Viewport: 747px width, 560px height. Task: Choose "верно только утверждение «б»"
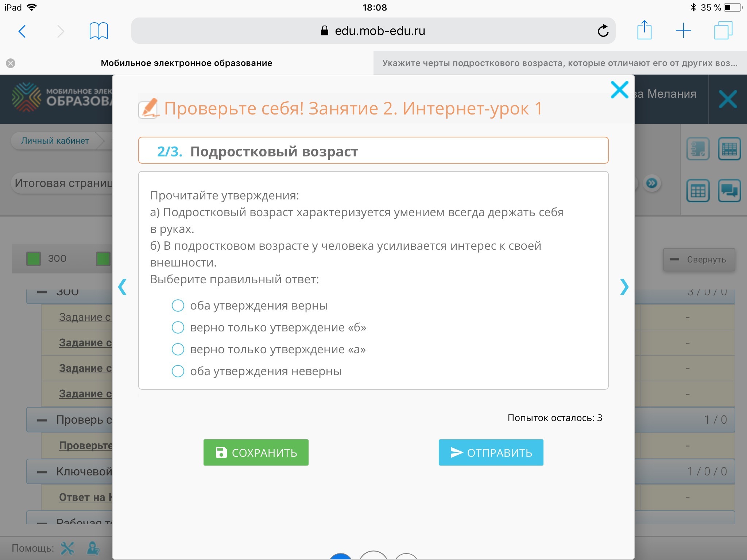point(178,327)
